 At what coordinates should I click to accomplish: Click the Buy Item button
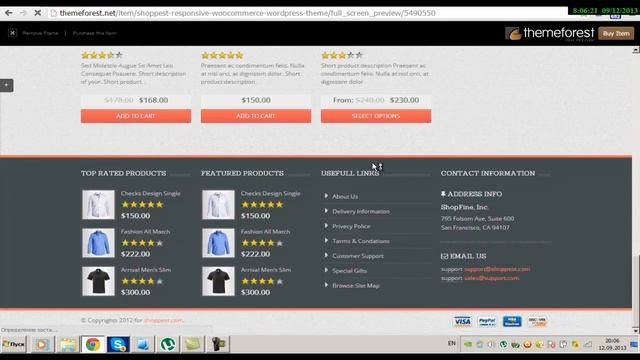point(616,33)
